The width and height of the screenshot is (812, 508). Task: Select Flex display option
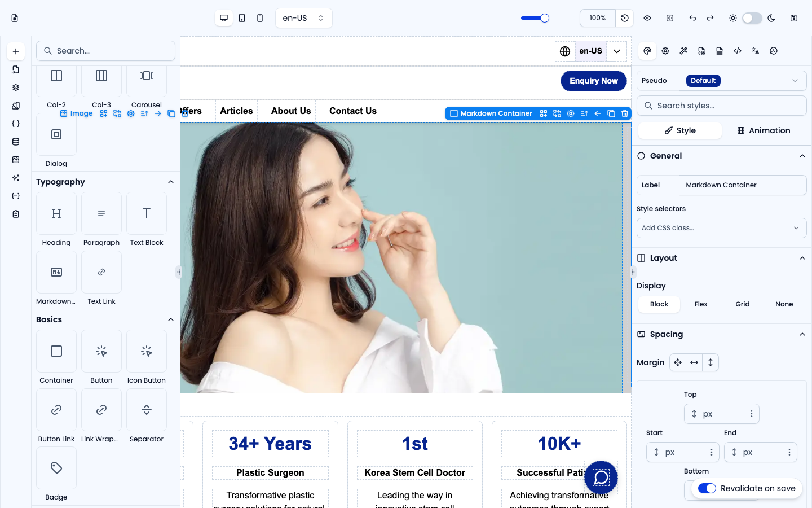point(701,304)
